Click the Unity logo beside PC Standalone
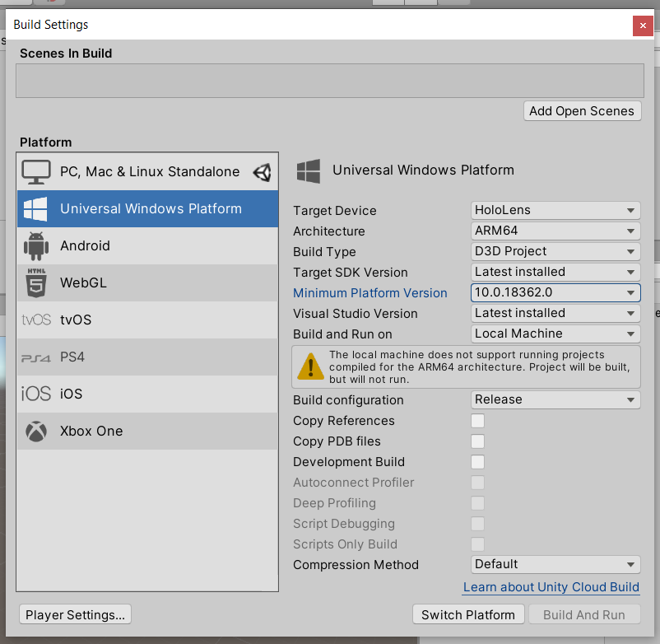This screenshot has width=660, height=644. (263, 172)
